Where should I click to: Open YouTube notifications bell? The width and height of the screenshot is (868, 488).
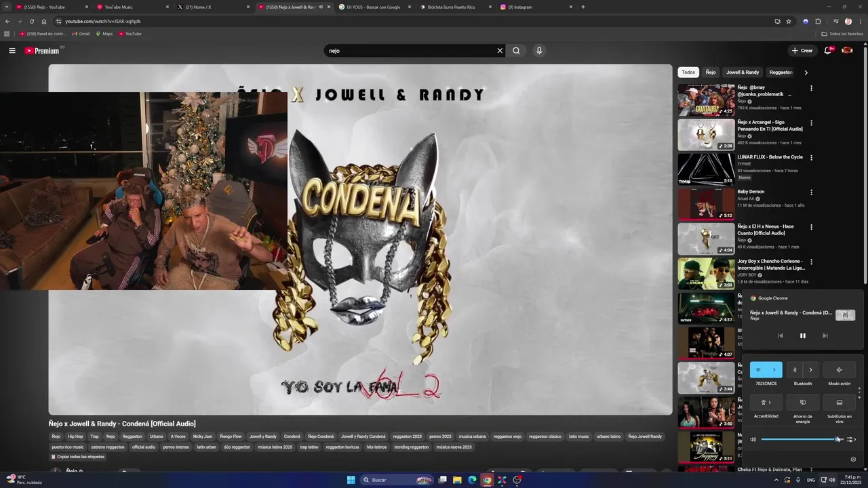tap(828, 50)
